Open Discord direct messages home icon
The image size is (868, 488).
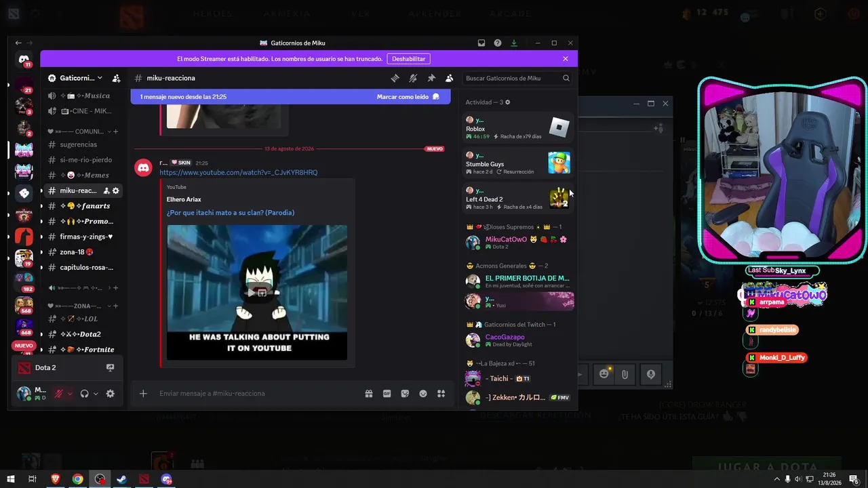(24, 59)
